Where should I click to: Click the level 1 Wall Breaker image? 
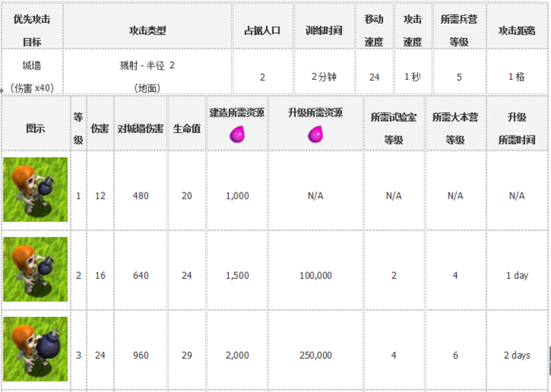(x=35, y=190)
